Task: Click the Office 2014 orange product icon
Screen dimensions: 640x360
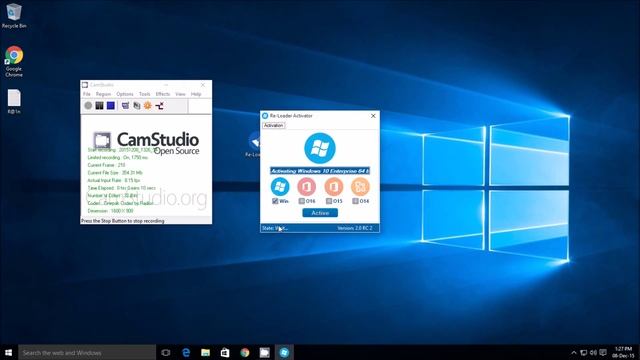Action: point(360,187)
